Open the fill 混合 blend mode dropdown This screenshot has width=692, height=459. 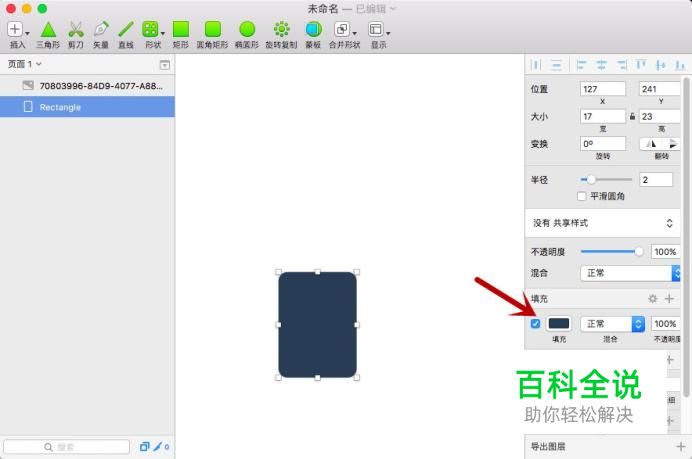pyautogui.click(x=613, y=324)
